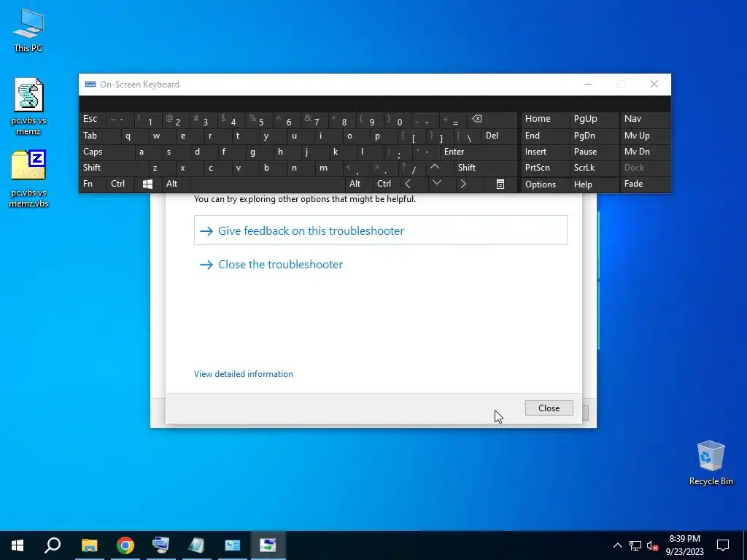This screenshot has height=560, width=747.
Task: Toggle the left Alt key
Action: (x=176, y=184)
